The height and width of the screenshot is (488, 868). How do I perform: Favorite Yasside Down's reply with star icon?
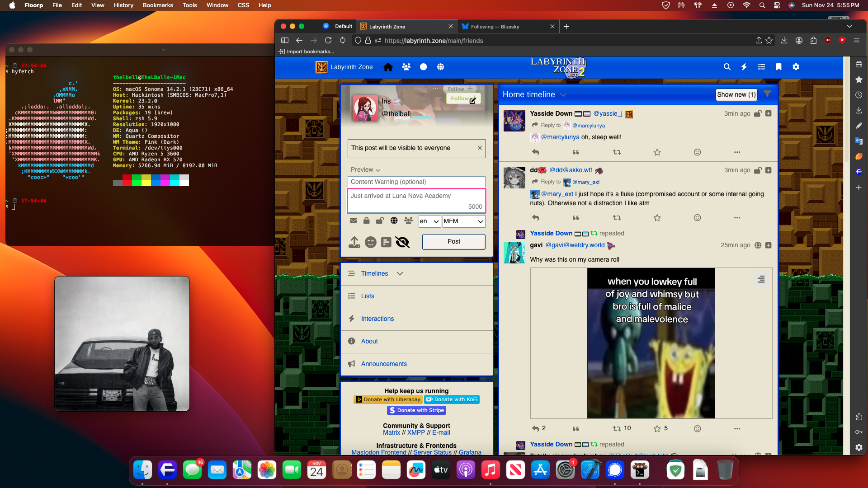[x=657, y=152]
